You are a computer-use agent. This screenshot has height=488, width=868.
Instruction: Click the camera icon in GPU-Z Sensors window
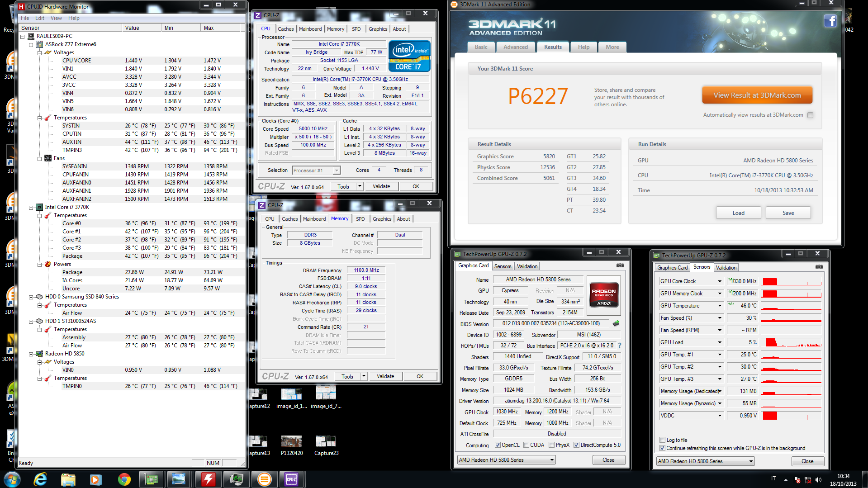[819, 267]
